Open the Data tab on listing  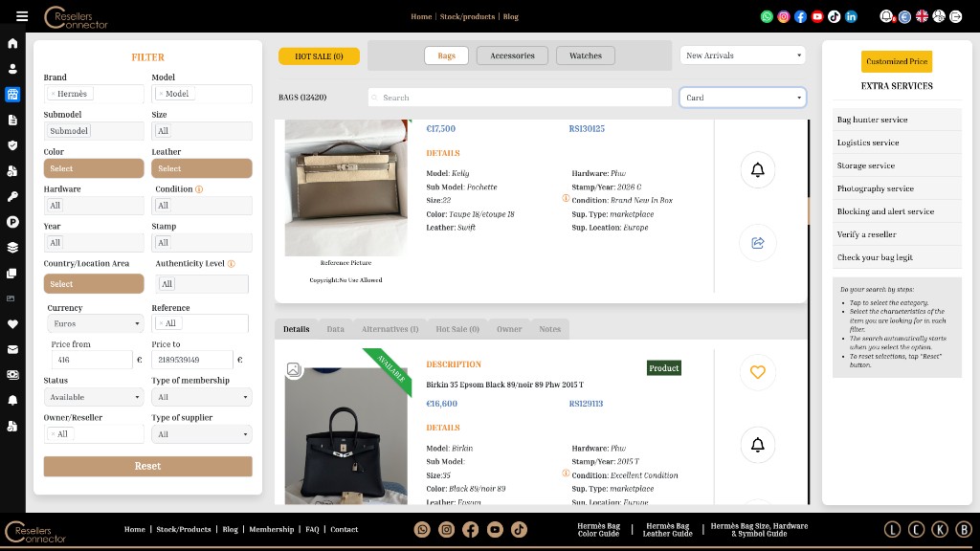[335, 329]
